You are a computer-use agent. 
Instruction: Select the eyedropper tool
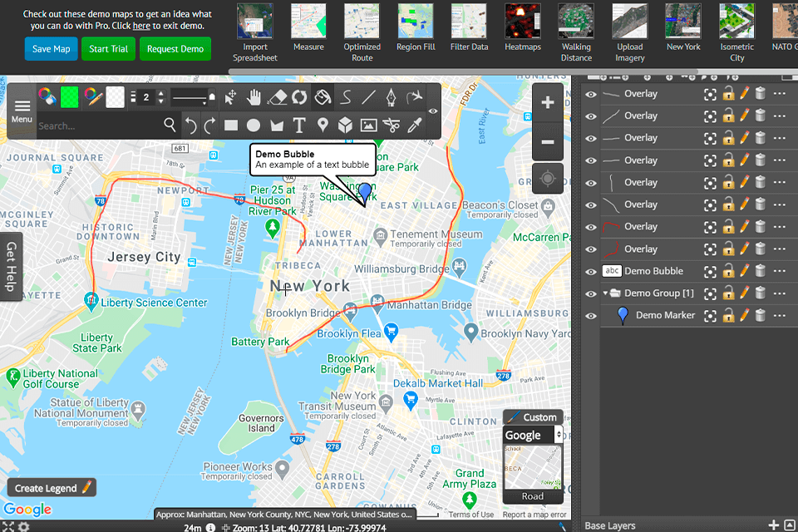point(414,126)
